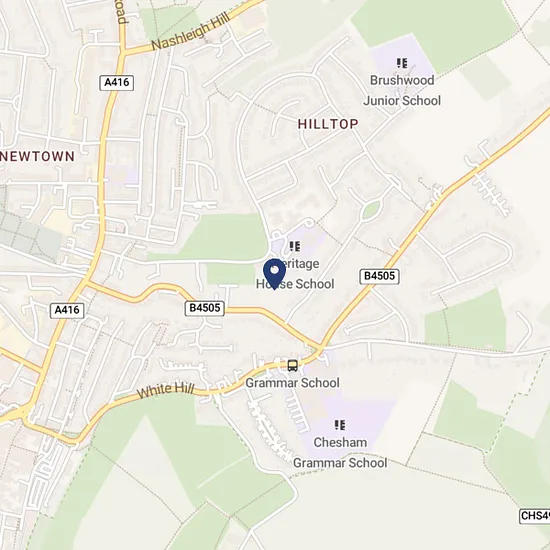Click the Chesham Grammar School icon
Image resolution: width=550 pixels, height=550 pixels.
tap(340, 425)
